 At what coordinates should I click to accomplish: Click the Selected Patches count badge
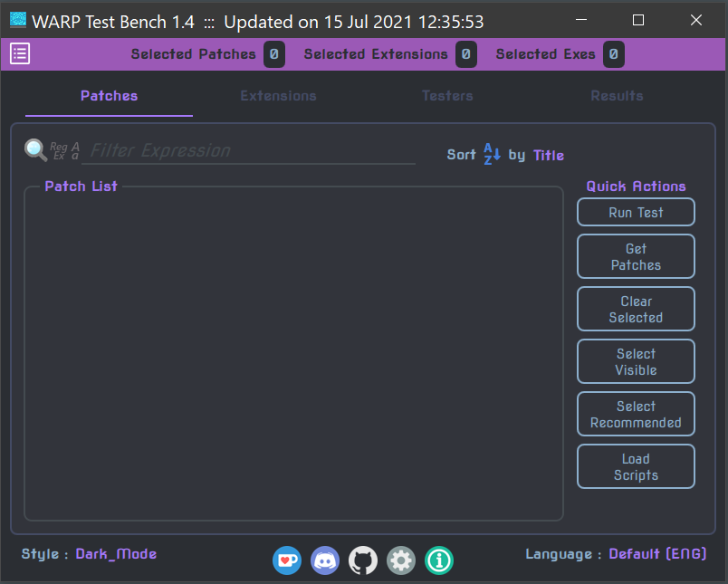[x=274, y=54]
